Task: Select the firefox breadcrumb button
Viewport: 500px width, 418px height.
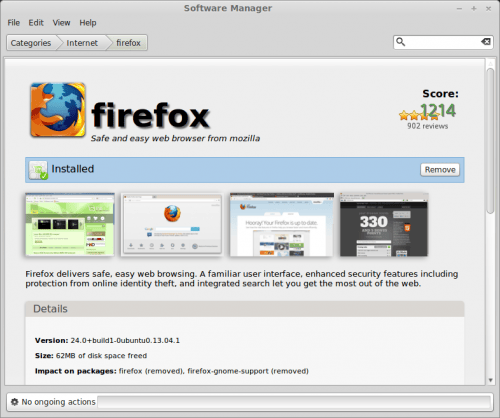Action: (128, 43)
